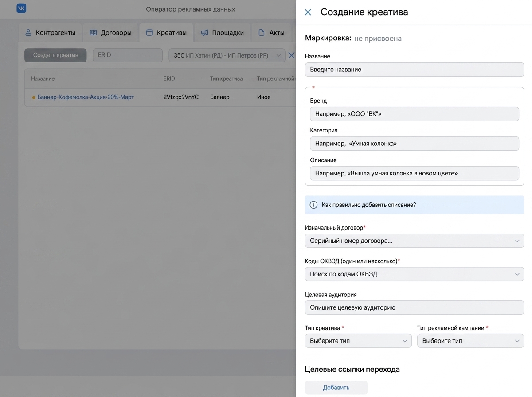Click the Добавить button for target links
532x397 pixels.
point(336,388)
